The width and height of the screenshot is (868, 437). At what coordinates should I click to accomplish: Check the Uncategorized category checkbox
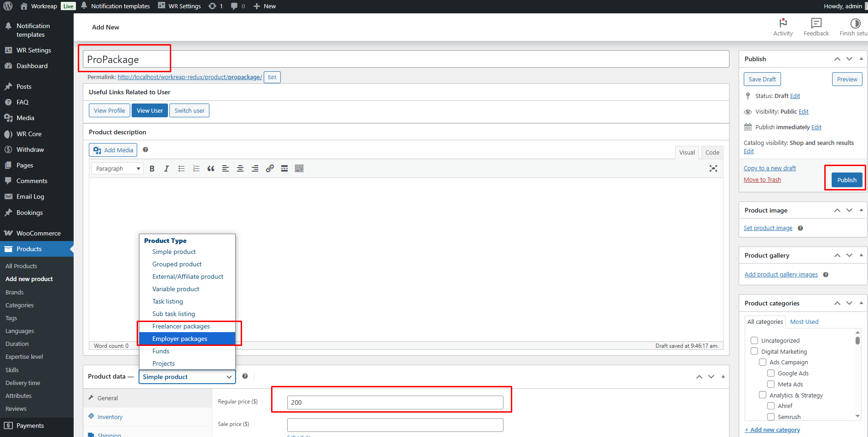(754, 340)
